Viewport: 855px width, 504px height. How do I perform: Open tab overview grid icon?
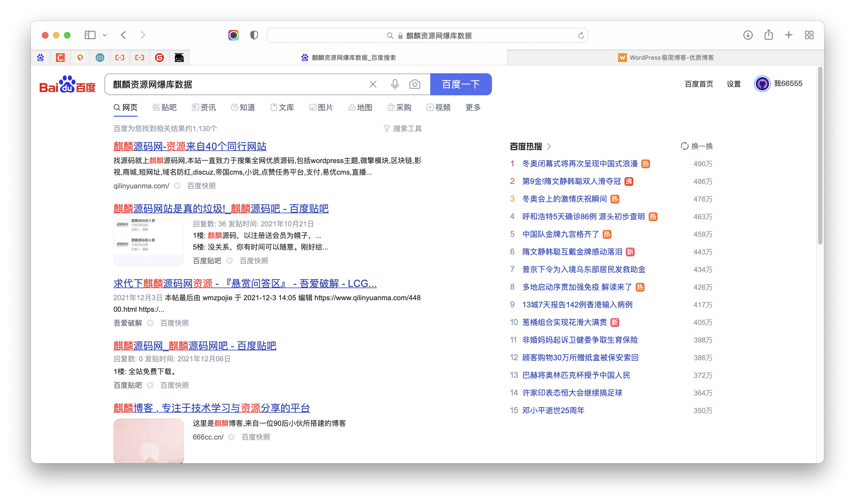pyautogui.click(x=809, y=35)
